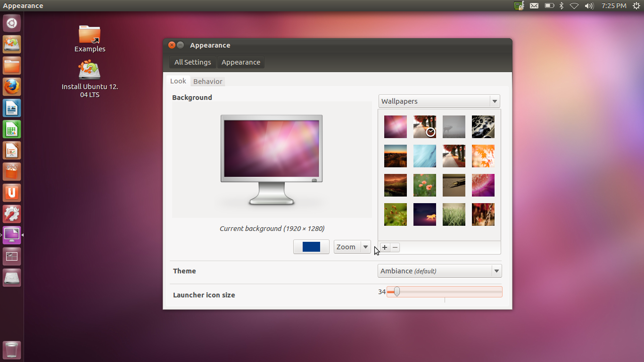Add a wallpaper with the plus button

tap(385, 247)
